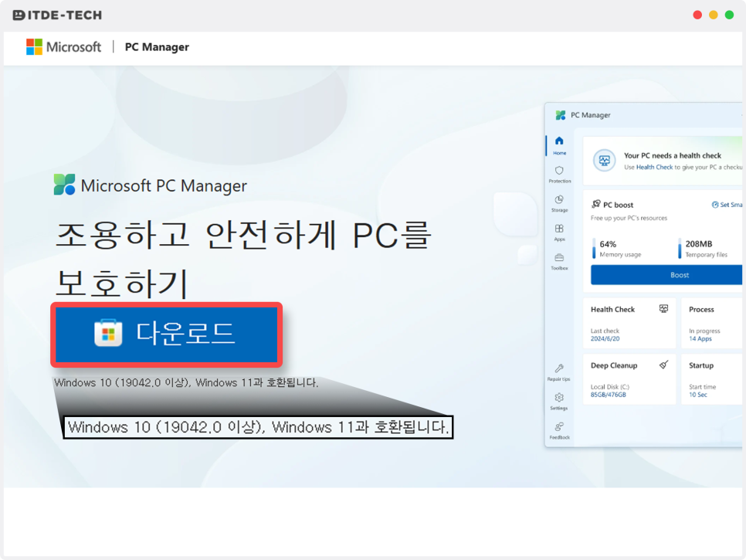Open the Health Check card
This screenshot has width=746, height=560.
[629, 323]
